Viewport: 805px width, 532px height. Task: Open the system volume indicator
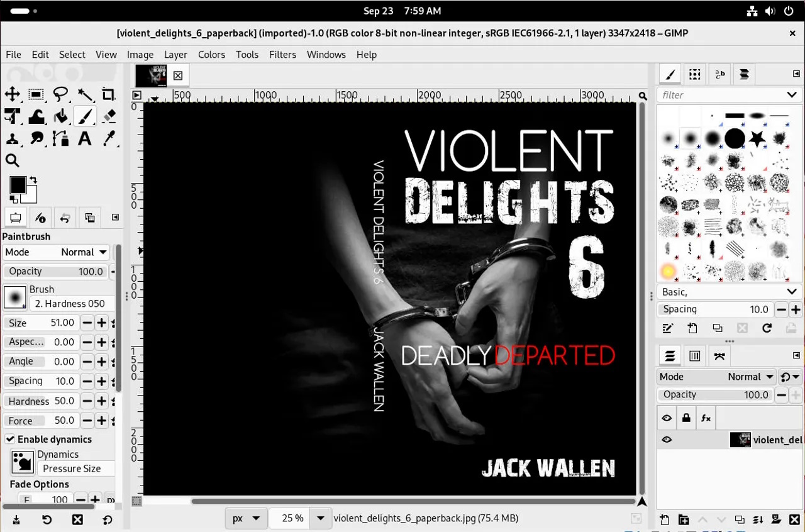[x=770, y=11]
